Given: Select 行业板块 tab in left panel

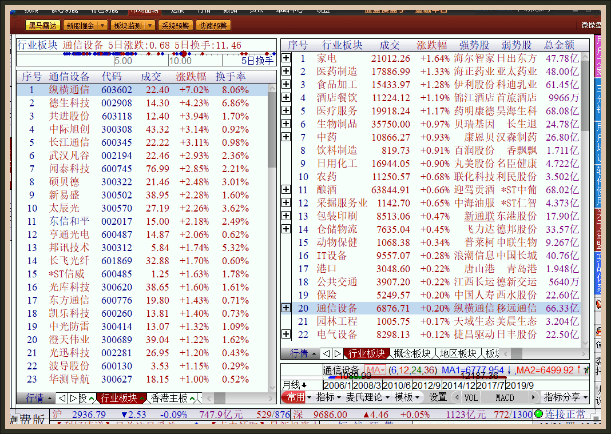Looking at the screenshot, I should point(121,398).
